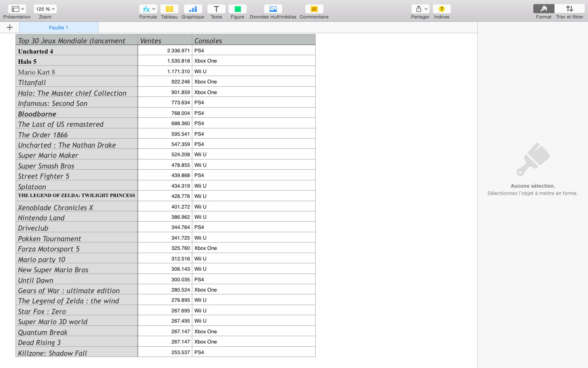The width and height of the screenshot is (588, 368).
Task: Select The Order 1866 cell
Action: pyautogui.click(x=77, y=134)
